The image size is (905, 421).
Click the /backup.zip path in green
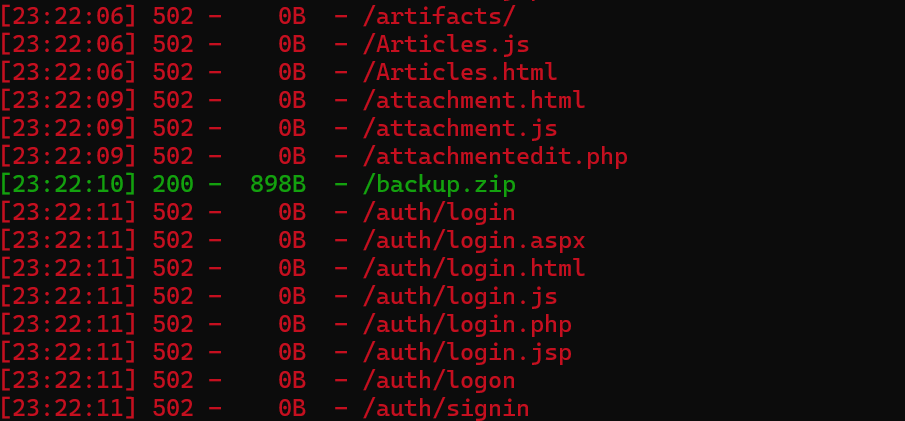tap(439, 185)
